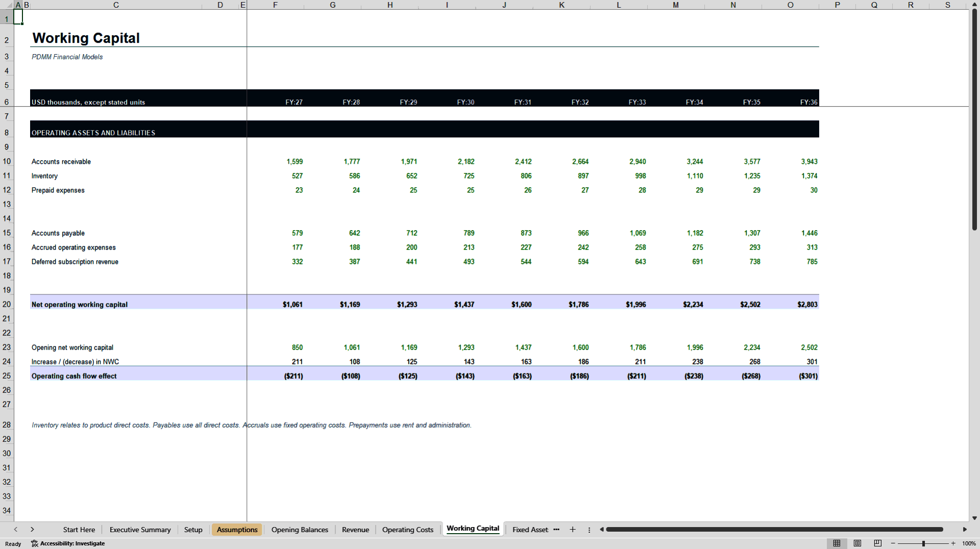Open the Fixed Asset sheet tab
980x549 pixels.
coord(530,530)
